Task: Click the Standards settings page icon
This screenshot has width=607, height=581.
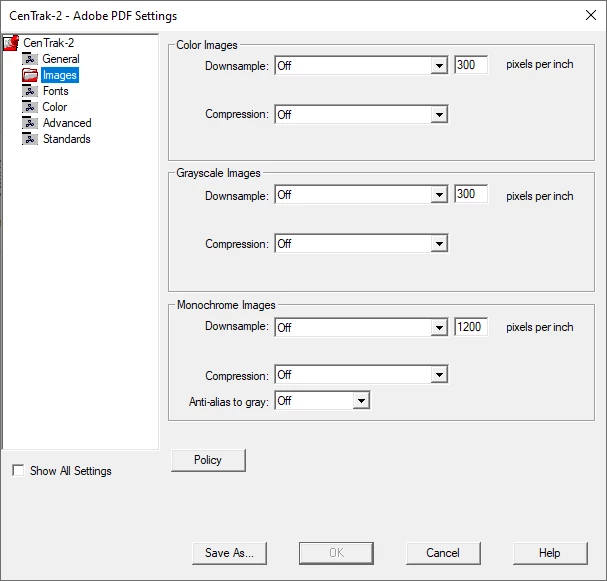Action: click(30, 139)
